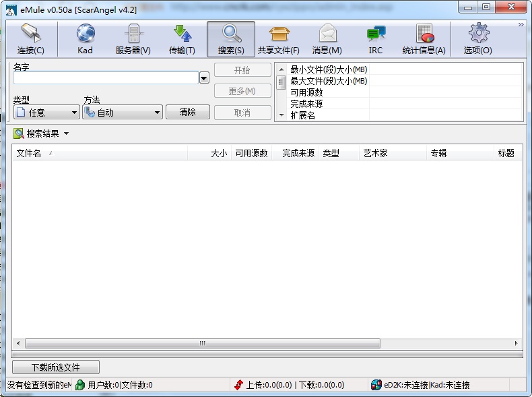Click the 取消 cancel button
Viewport: 532px width, 397px height.
click(x=242, y=113)
